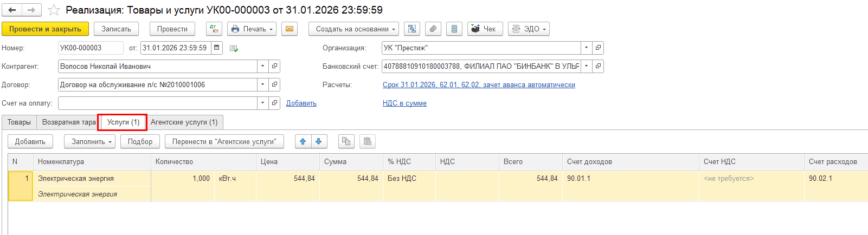Expand the Печать dropdown menu
The height and width of the screenshot is (235, 868).
click(252, 29)
